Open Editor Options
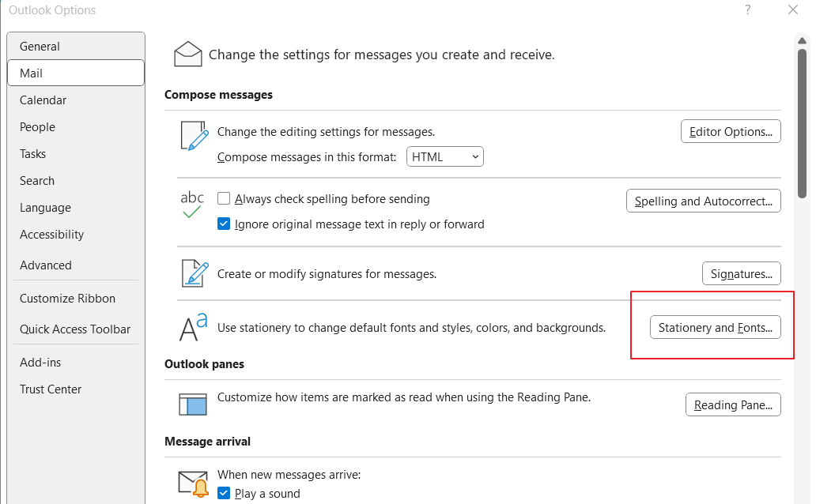The width and height of the screenshot is (816, 504). (731, 132)
